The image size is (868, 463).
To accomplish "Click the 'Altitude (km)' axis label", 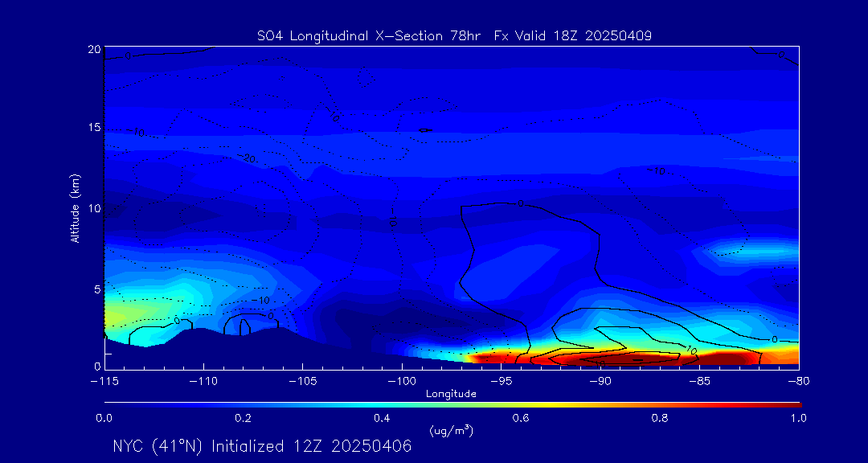I will click(74, 207).
